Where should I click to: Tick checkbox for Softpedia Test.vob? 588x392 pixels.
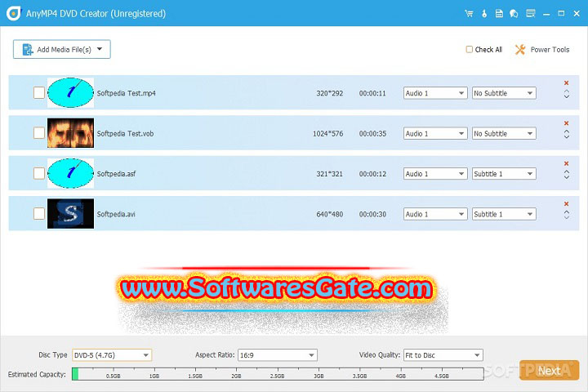[39, 133]
